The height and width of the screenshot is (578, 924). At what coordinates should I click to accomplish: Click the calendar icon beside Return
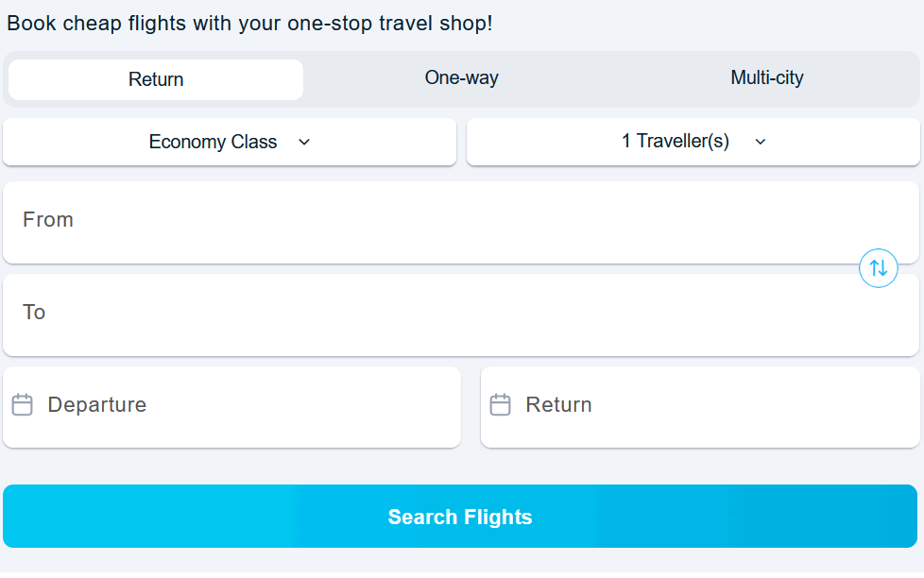tap(500, 404)
